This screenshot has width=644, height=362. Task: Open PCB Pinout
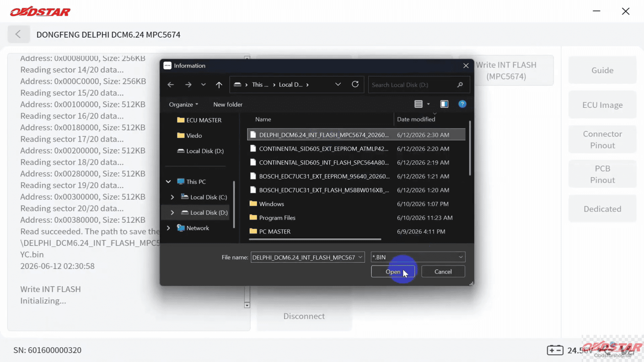pos(602,174)
